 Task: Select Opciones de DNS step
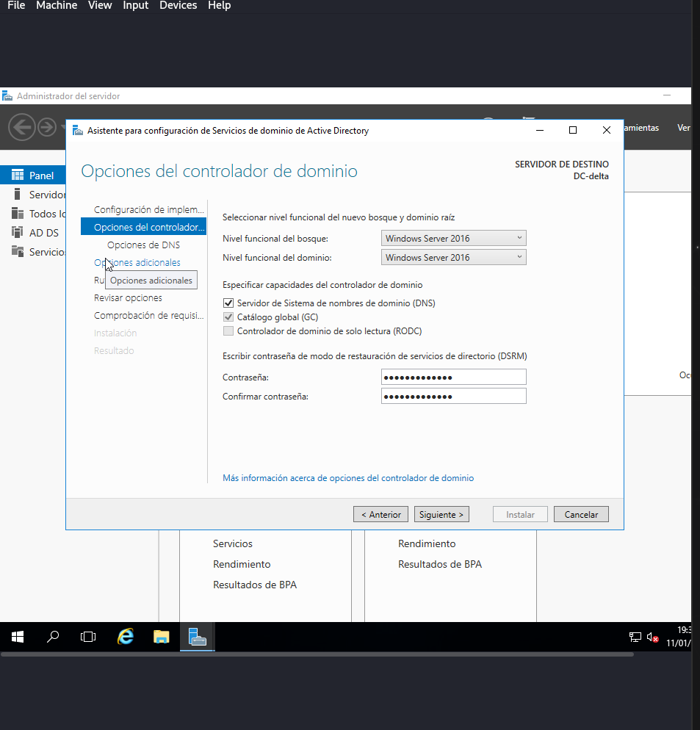(x=143, y=245)
